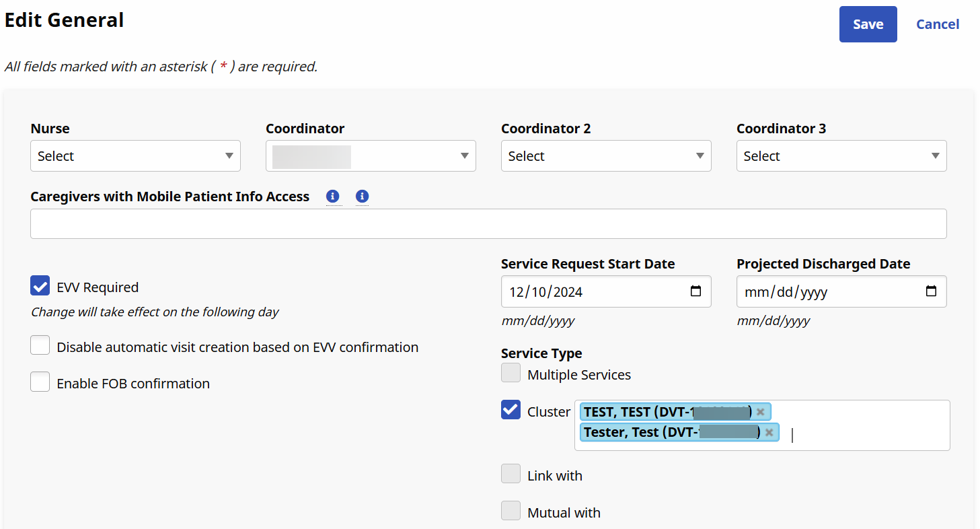980x529 pixels.
Task: Open calendar picker for Projected Discharged Date
Action: click(x=931, y=291)
